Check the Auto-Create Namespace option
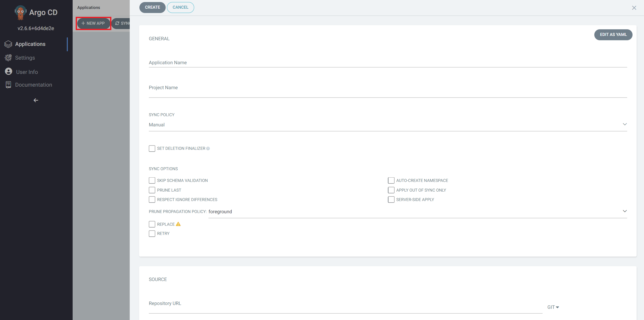The width and height of the screenshot is (644, 320). click(x=391, y=180)
